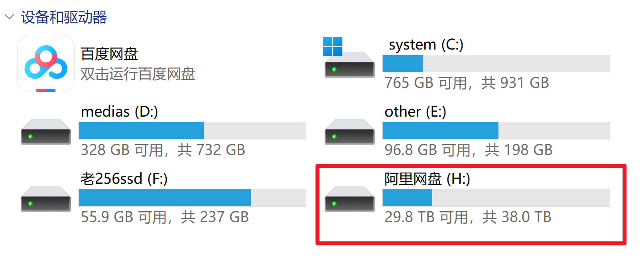This screenshot has height=258, width=644.
Task: Click the 双击运行百度网盘 description text
Action: point(138,74)
